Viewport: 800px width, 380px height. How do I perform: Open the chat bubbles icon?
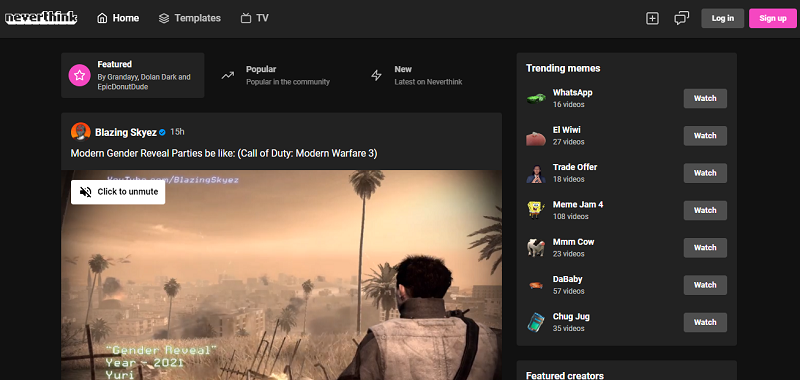click(681, 18)
